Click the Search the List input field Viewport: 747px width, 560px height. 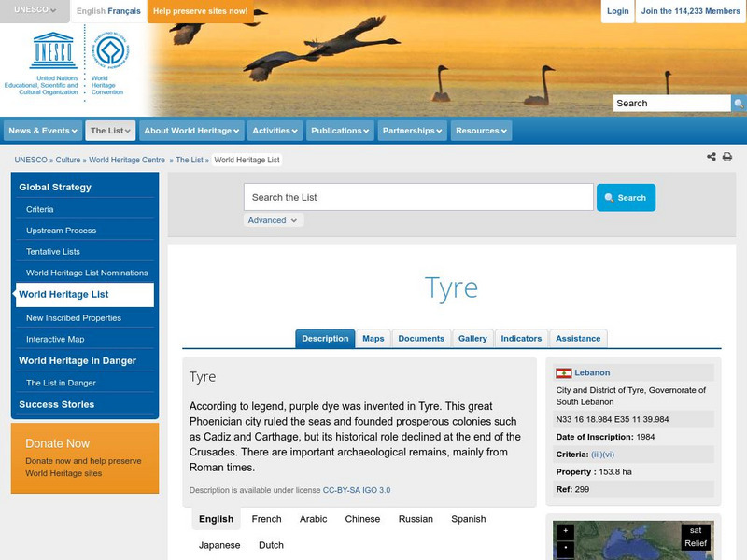tap(418, 197)
